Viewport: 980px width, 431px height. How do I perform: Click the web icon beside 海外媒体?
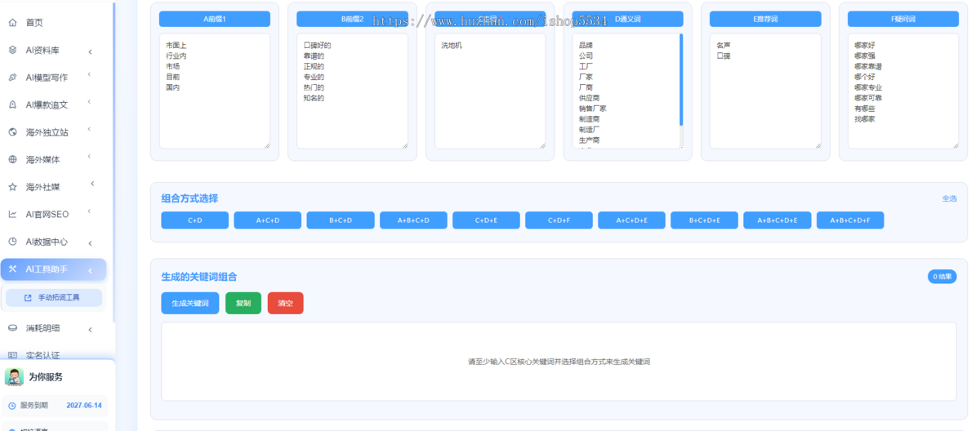coord(12,159)
